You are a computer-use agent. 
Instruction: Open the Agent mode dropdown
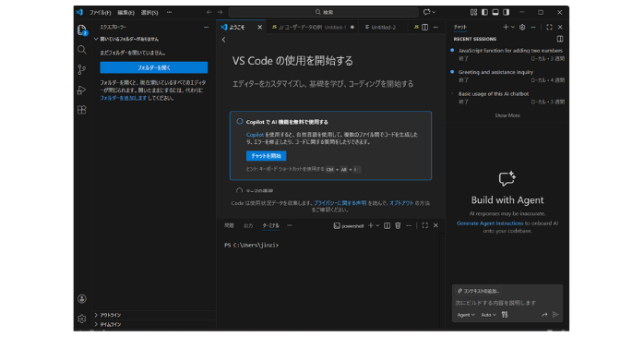(x=466, y=315)
